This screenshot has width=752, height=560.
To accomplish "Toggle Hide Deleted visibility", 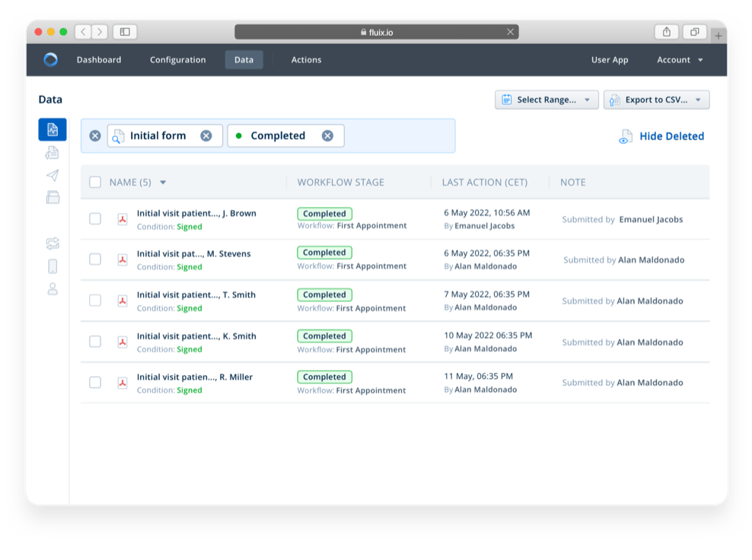I will click(661, 137).
